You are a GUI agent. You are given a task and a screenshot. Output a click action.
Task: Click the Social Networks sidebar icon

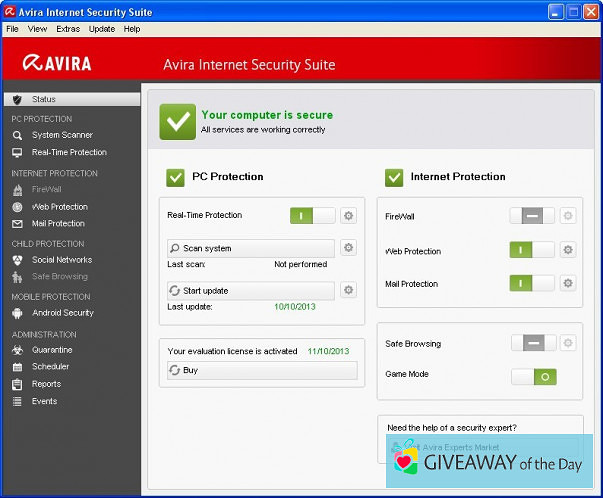click(x=17, y=260)
